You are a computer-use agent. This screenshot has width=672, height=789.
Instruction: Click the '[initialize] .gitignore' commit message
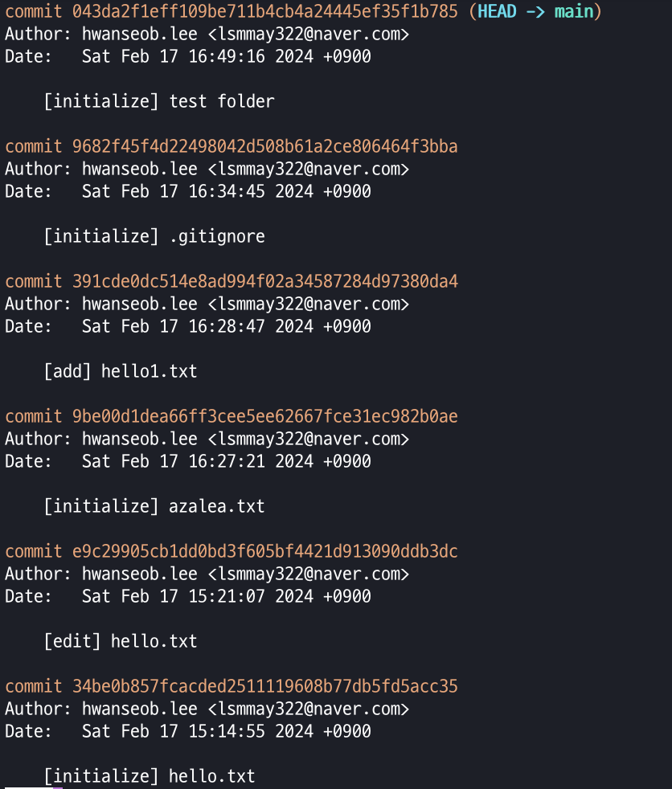click(154, 236)
